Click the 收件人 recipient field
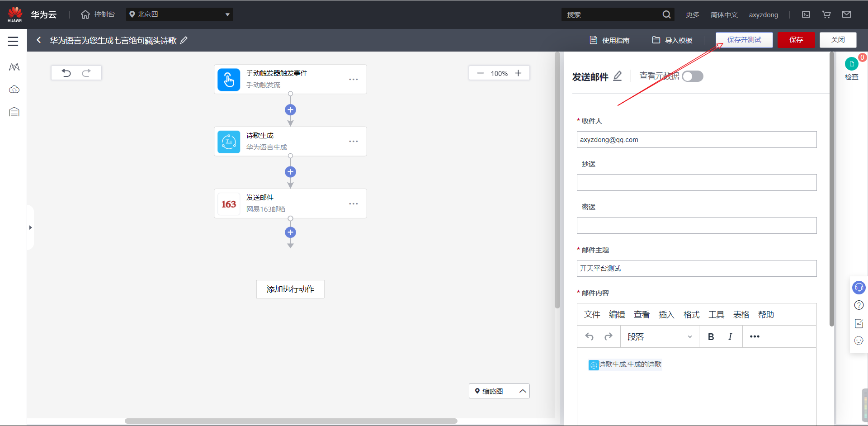This screenshot has width=868, height=426. point(697,139)
